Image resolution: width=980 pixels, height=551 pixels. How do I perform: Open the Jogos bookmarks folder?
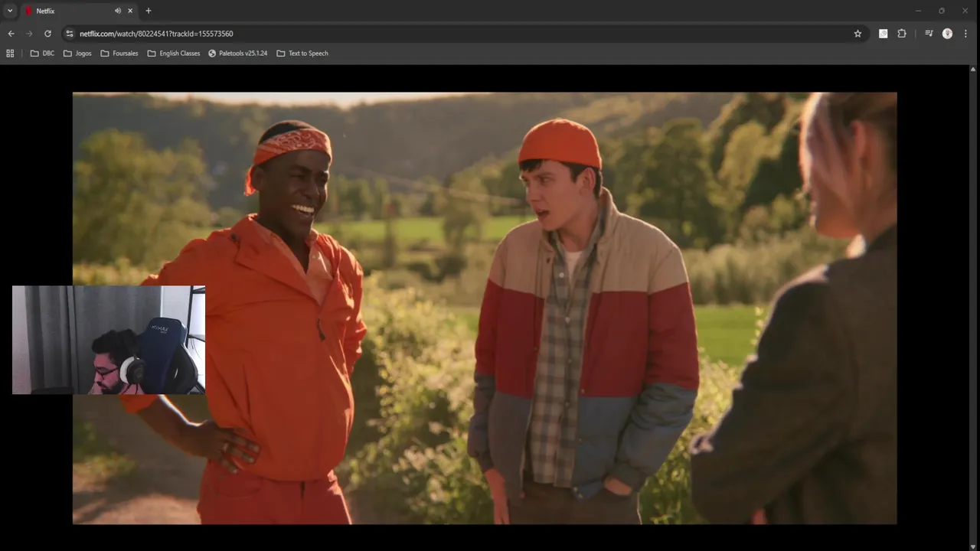coord(77,54)
